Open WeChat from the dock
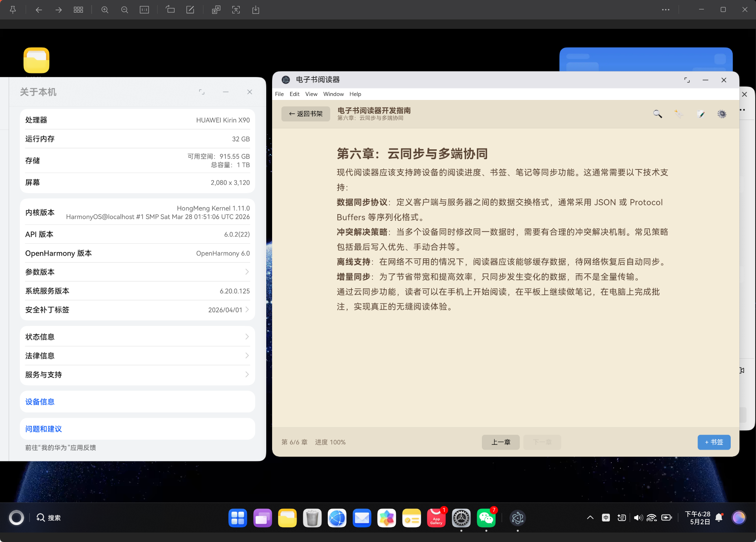This screenshot has width=756, height=542. pos(486,518)
